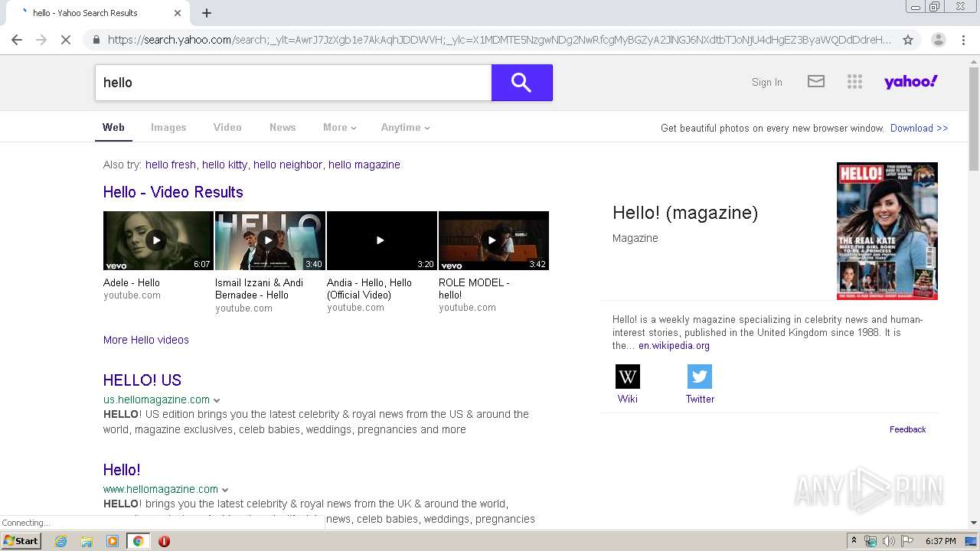Open the file explorer taskbar icon
Viewport: 980px width, 551px height.
click(x=87, y=541)
